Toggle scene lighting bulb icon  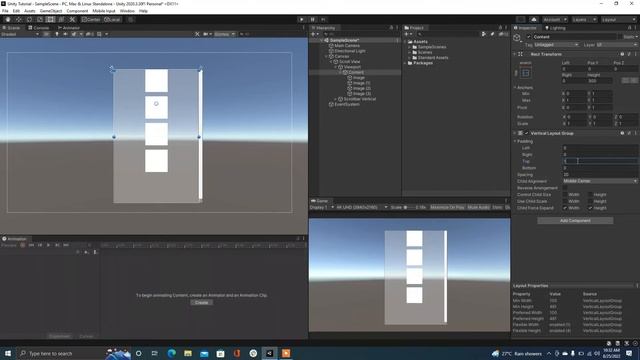pos(57,34)
